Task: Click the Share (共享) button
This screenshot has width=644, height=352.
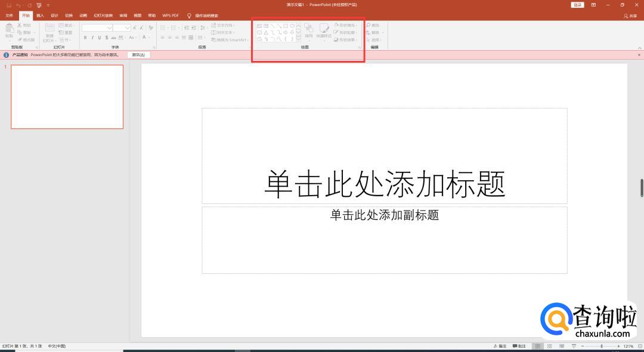Action: pos(630,16)
